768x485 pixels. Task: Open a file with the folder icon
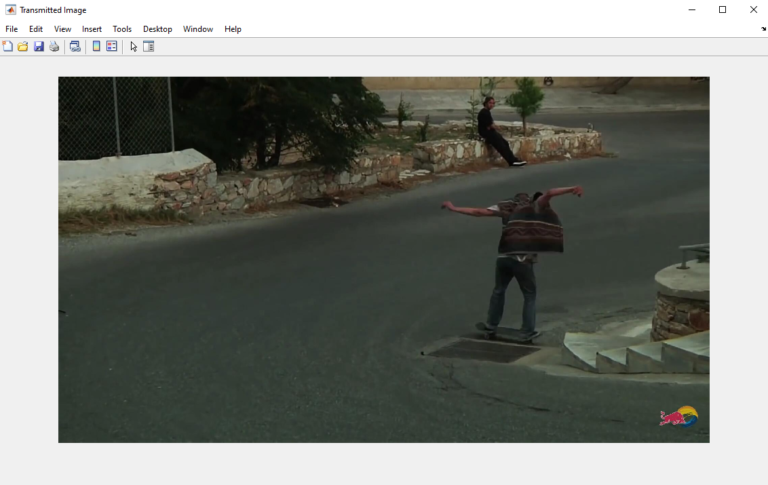click(23, 47)
